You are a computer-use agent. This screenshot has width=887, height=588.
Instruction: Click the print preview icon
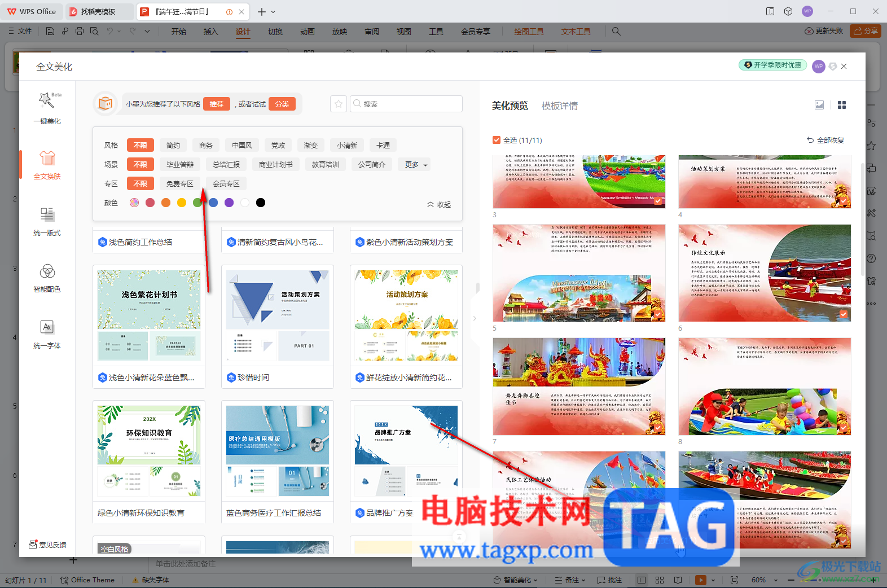tap(94, 31)
